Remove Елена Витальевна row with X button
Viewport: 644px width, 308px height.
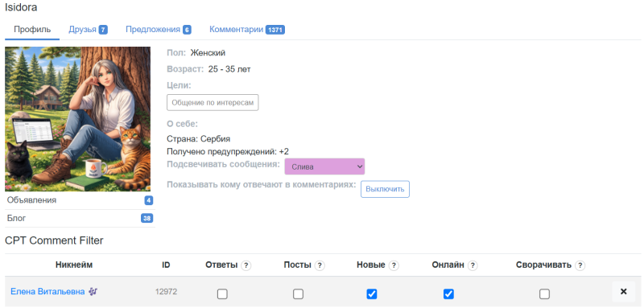(x=623, y=292)
